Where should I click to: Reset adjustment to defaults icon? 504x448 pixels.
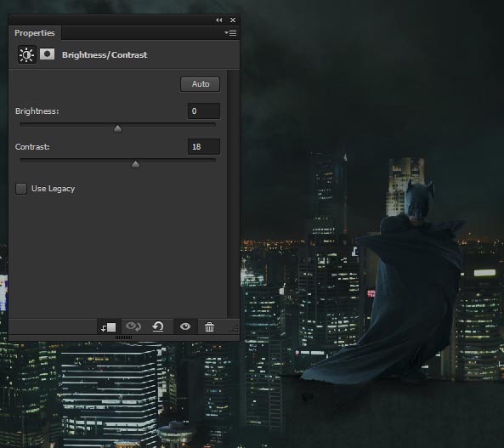(x=158, y=326)
